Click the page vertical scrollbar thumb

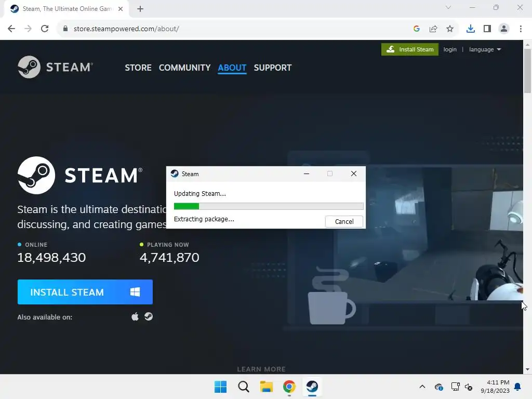[527, 71]
